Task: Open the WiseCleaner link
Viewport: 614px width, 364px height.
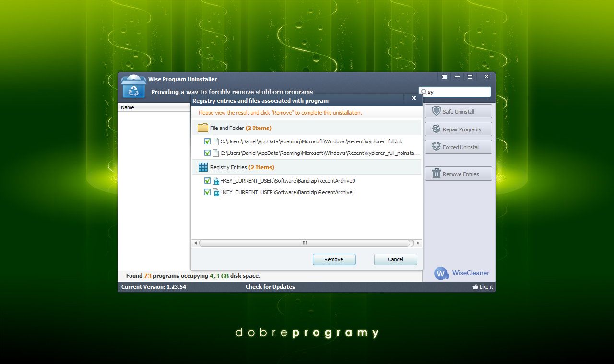Action: 471,273
